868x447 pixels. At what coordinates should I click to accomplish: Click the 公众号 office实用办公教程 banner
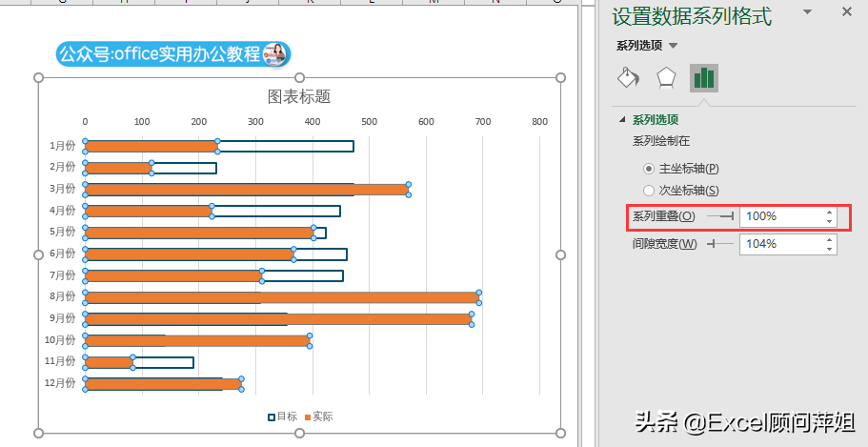173,54
